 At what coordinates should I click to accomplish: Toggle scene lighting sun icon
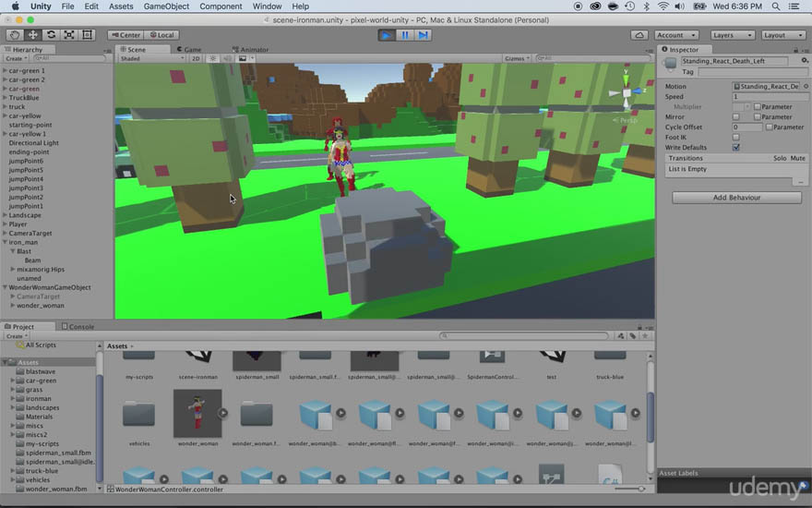tap(213, 58)
